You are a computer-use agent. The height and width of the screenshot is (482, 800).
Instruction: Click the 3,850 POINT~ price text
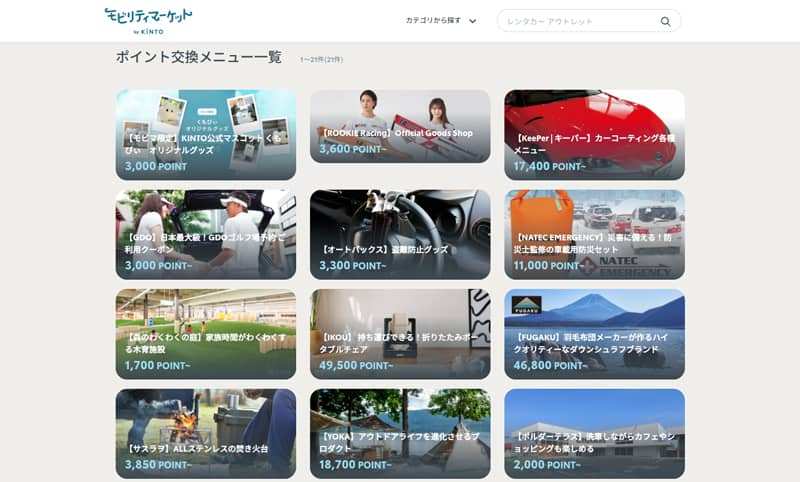(x=158, y=465)
